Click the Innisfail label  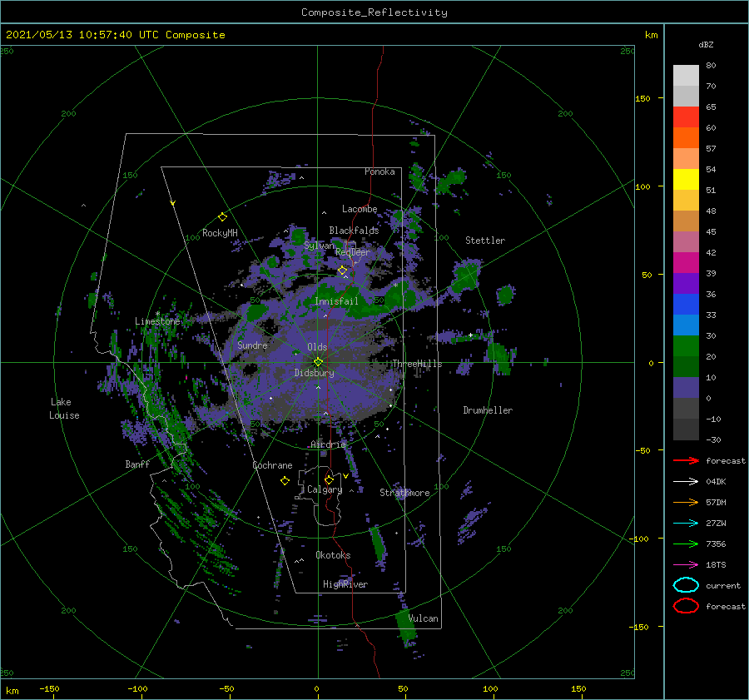[x=336, y=301]
